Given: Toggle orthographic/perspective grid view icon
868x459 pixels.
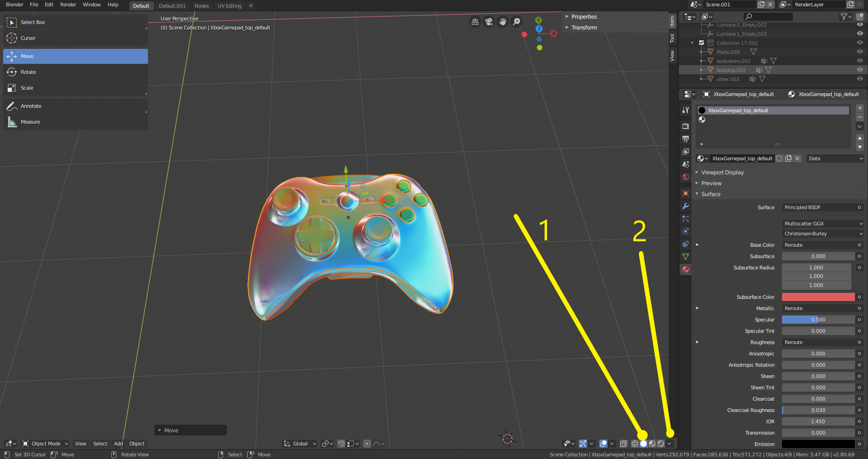Looking at the screenshot, I should (475, 22).
